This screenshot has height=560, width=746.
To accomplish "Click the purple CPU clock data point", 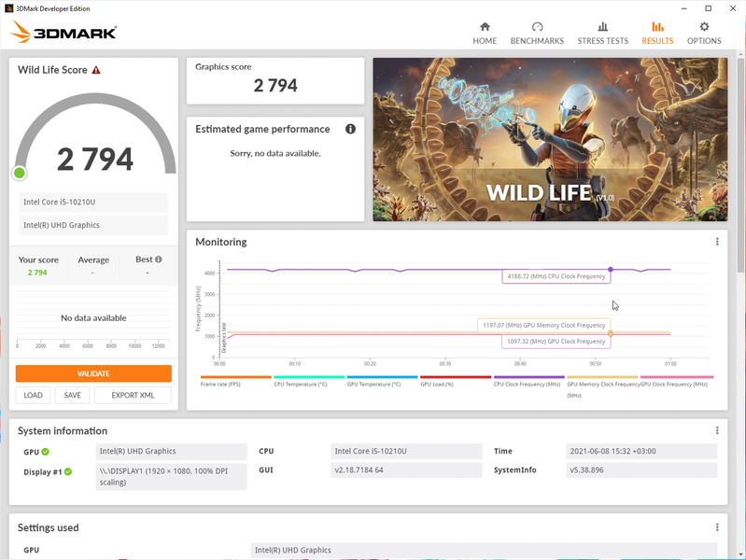I will pos(611,270).
